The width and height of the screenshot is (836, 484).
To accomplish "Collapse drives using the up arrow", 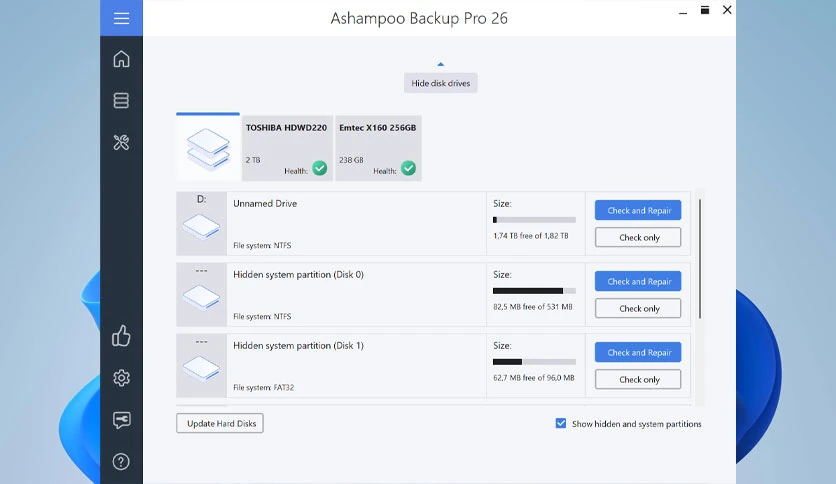I will 440,64.
